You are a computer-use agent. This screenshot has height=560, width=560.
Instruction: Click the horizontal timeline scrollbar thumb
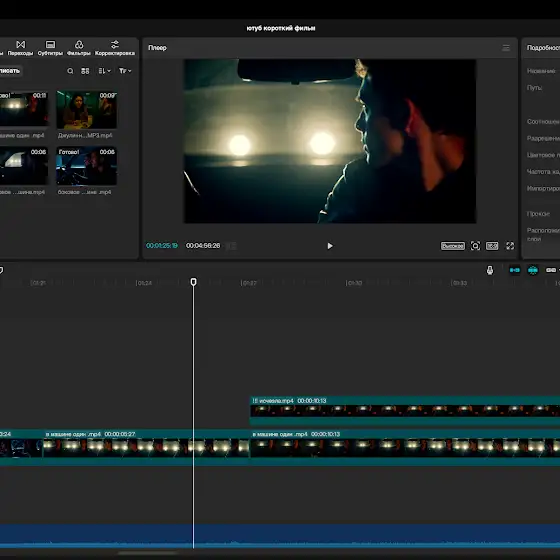pyautogui.click(x=148, y=553)
